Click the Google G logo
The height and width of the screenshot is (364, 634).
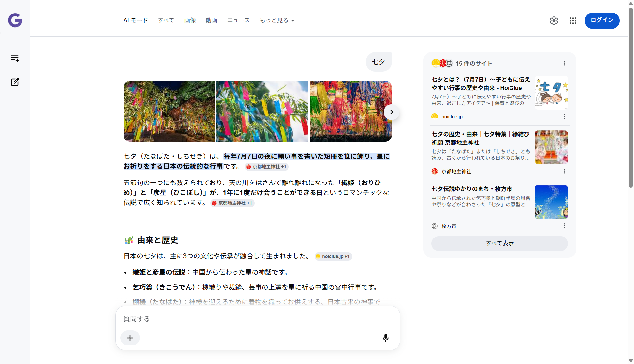pyautogui.click(x=15, y=20)
